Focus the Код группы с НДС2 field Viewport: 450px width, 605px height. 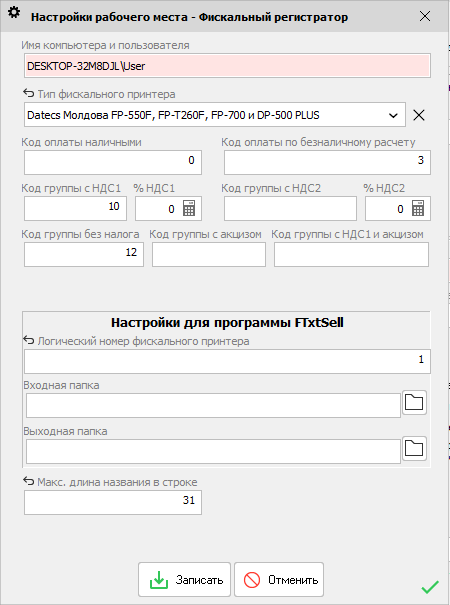point(290,208)
